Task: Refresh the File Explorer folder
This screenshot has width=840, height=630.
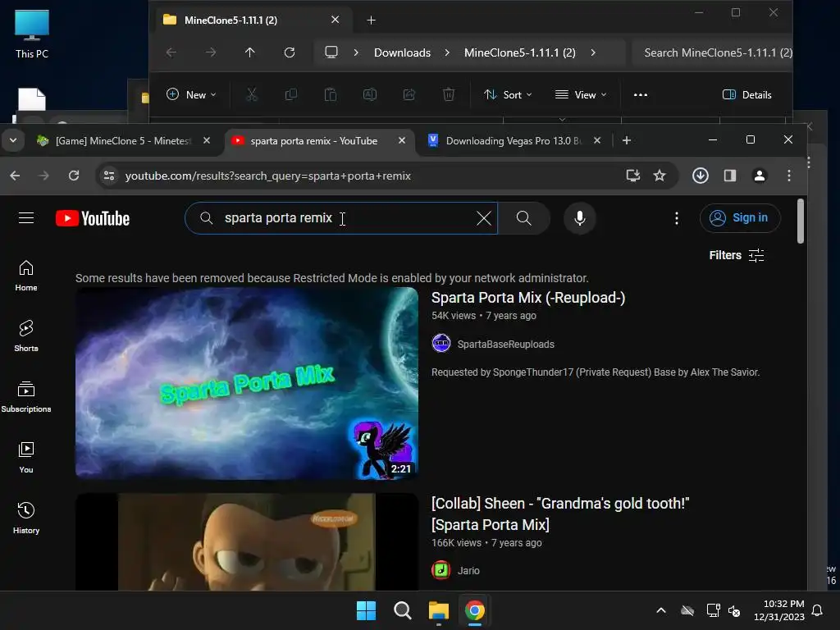Action: pos(290,52)
